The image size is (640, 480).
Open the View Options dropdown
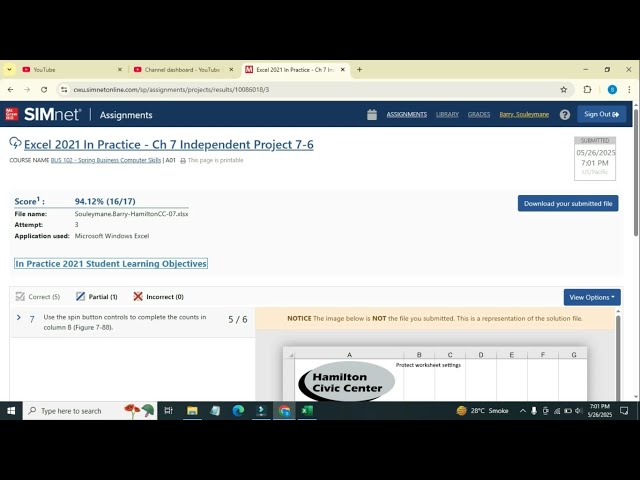pyautogui.click(x=592, y=297)
